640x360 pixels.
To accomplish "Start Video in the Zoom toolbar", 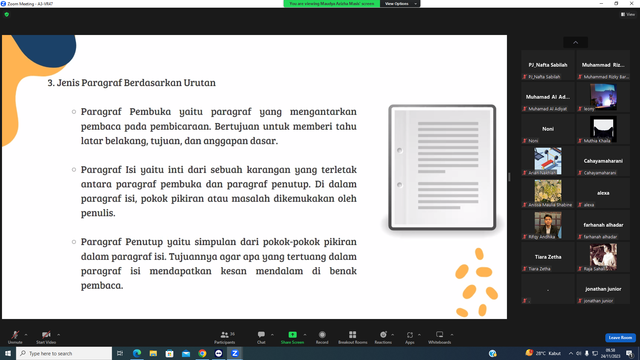I will [46, 337].
